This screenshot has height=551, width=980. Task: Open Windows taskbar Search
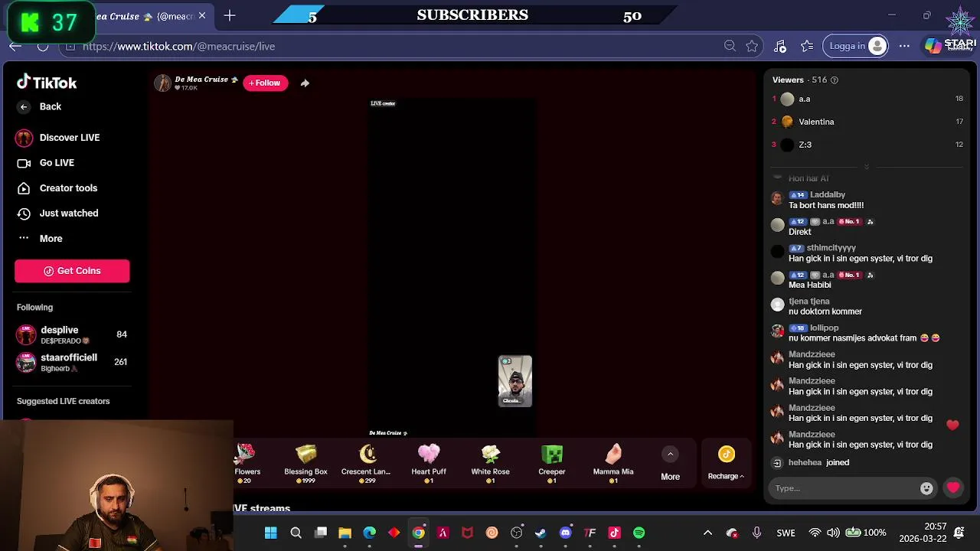pyautogui.click(x=296, y=533)
